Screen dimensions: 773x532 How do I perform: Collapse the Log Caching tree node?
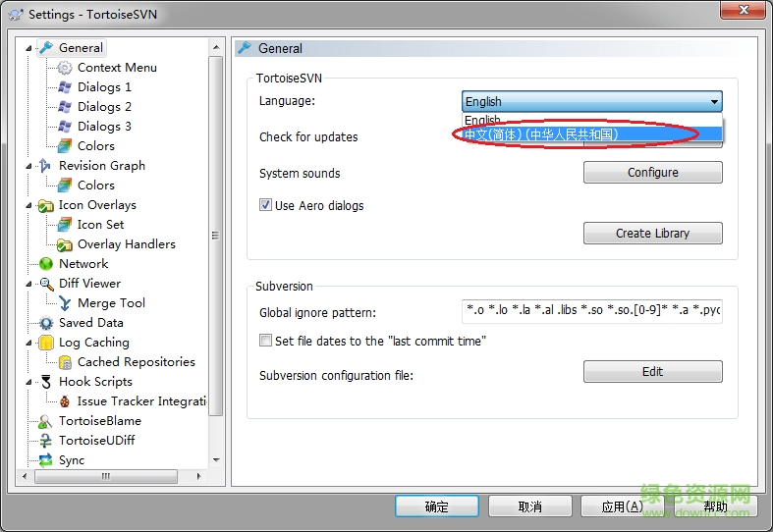tap(29, 343)
